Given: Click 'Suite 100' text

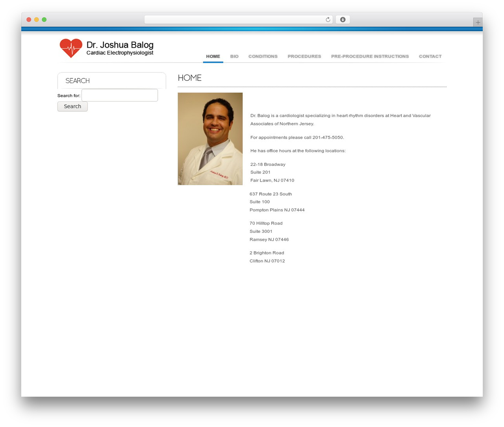Looking at the screenshot, I should (x=260, y=202).
